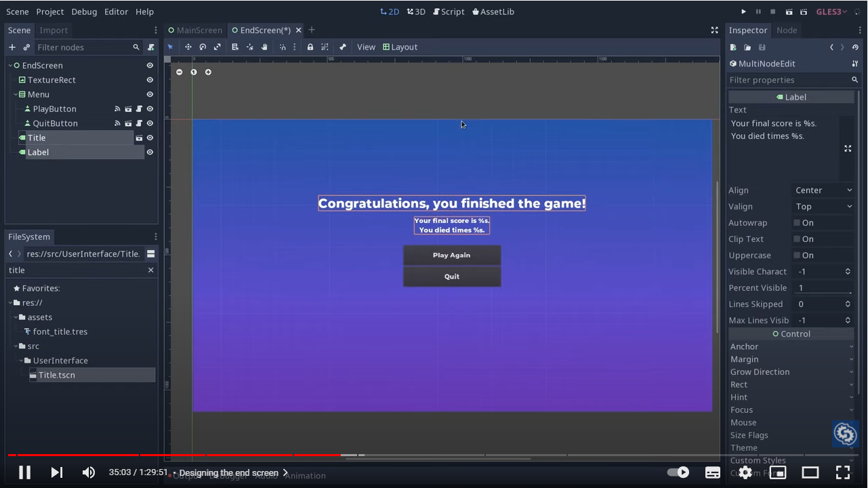Open snapping options three-dot menu
868x488 pixels.
(x=294, y=47)
